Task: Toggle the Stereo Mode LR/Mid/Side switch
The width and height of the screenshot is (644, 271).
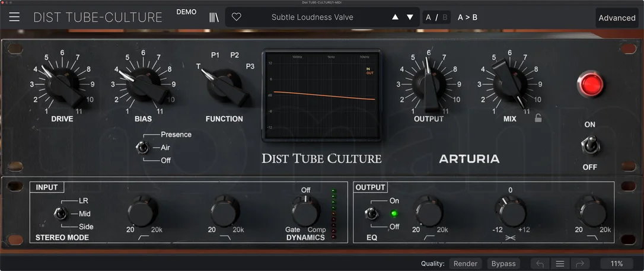Action: pos(61,213)
